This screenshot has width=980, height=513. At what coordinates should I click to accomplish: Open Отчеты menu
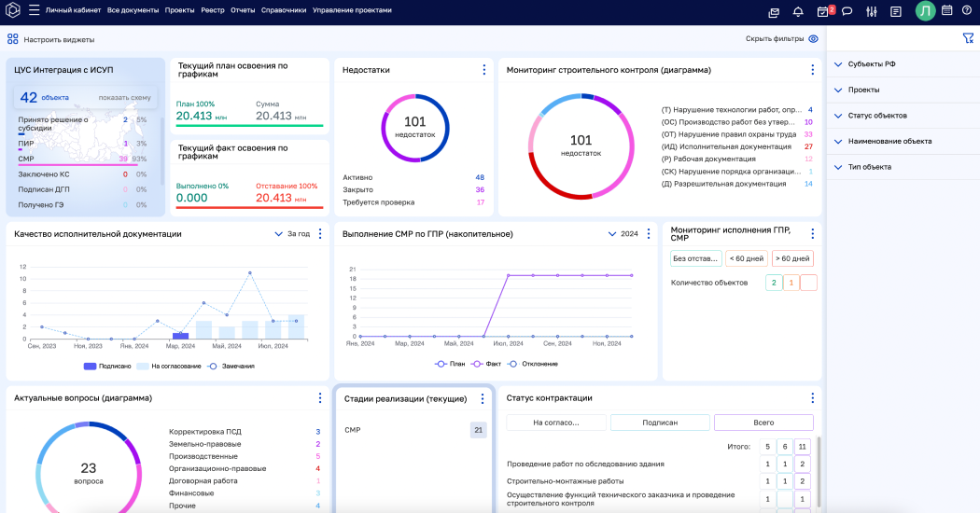[x=243, y=10]
